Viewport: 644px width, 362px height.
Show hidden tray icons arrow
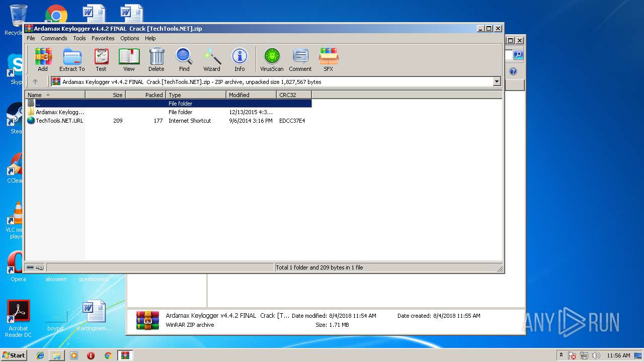pyautogui.click(x=561, y=355)
